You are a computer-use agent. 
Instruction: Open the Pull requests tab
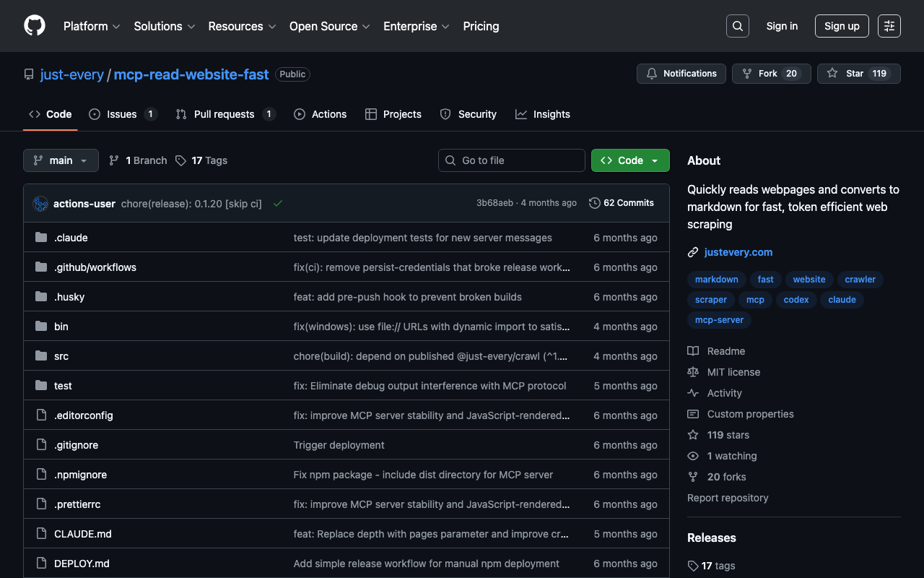coord(224,114)
